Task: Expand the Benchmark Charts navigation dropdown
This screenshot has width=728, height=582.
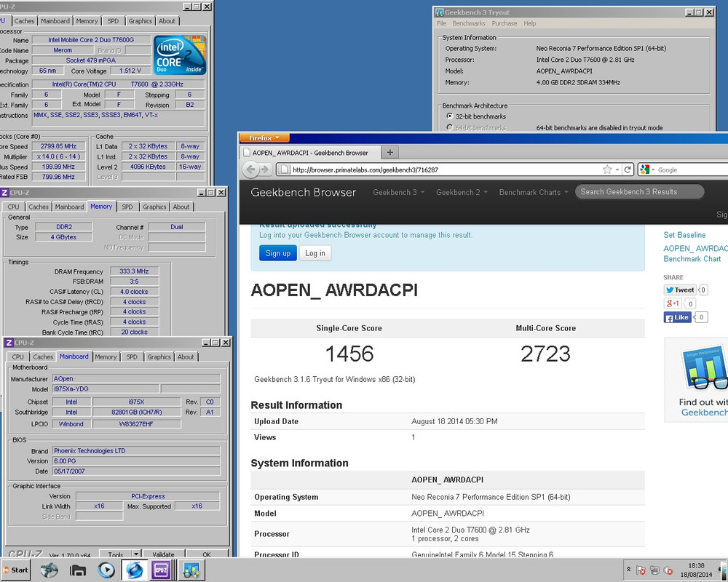Action: (534, 192)
